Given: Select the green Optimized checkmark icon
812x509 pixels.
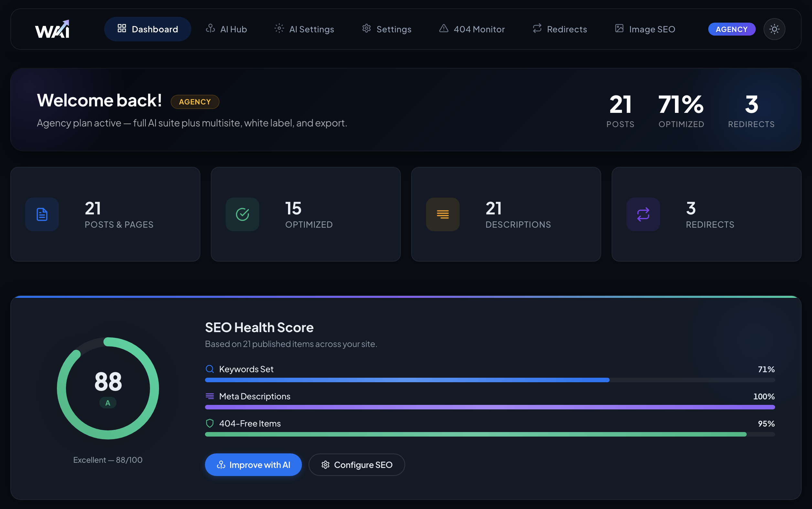Looking at the screenshot, I should 242,214.
